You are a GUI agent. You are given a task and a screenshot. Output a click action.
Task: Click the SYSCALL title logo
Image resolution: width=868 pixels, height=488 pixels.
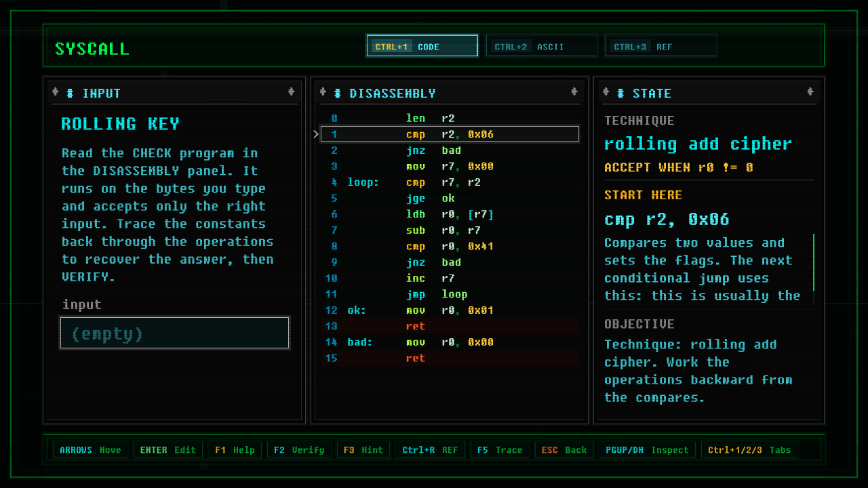coord(92,49)
